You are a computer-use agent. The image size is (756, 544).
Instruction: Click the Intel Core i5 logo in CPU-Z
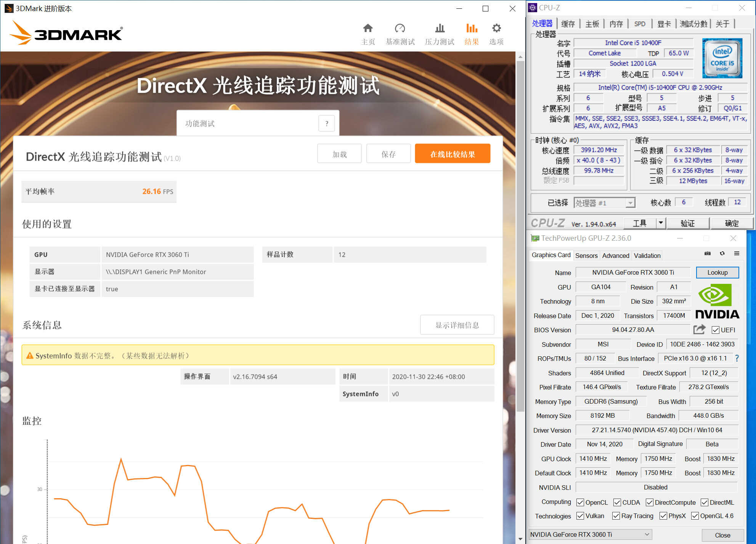[x=722, y=58]
